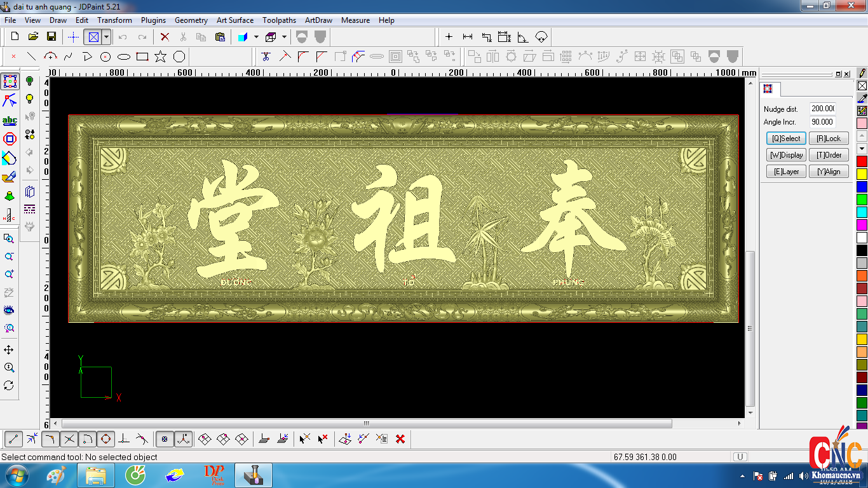Open dropdown next to the blue cube icon
This screenshot has width=868, height=488.
click(256, 37)
